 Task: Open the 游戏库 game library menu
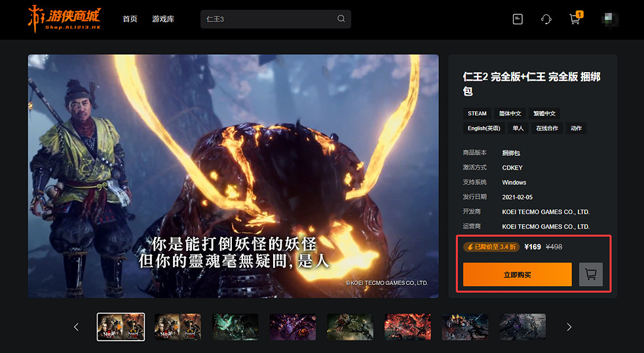[x=163, y=19]
